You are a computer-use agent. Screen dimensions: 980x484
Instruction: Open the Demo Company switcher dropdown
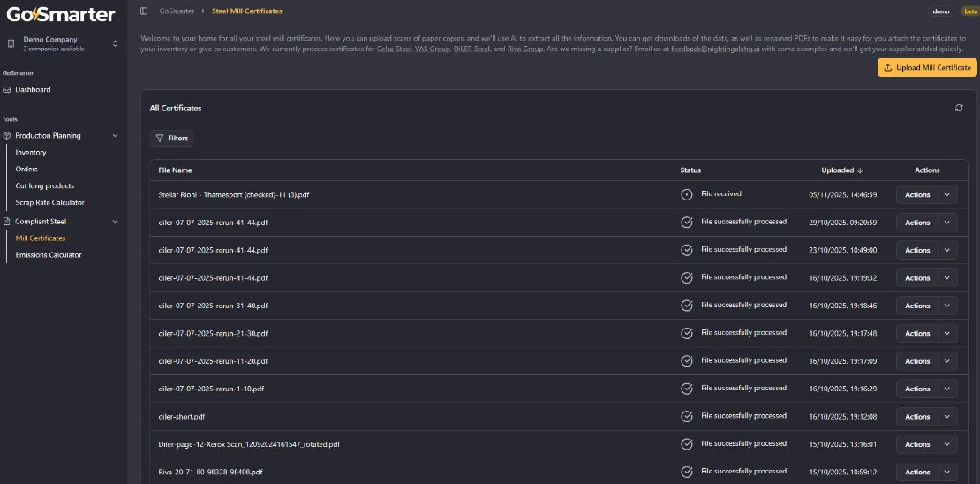tap(115, 43)
